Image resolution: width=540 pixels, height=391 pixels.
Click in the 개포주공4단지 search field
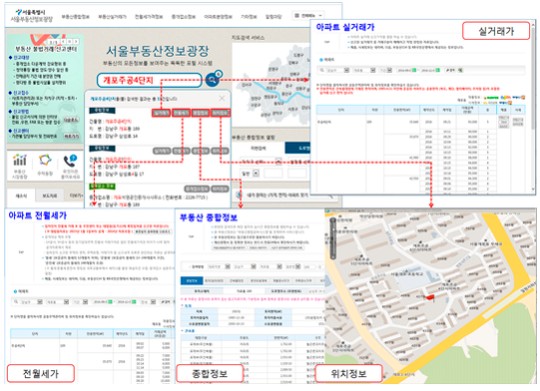[x=149, y=80]
